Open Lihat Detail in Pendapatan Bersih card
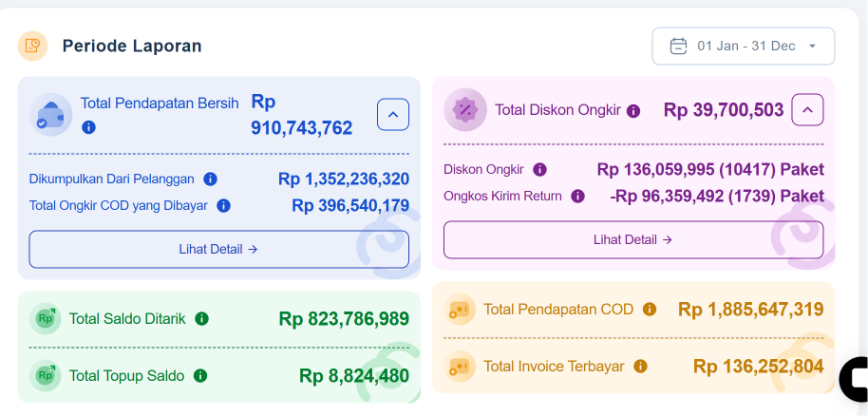868x416 pixels. [x=218, y=249]
